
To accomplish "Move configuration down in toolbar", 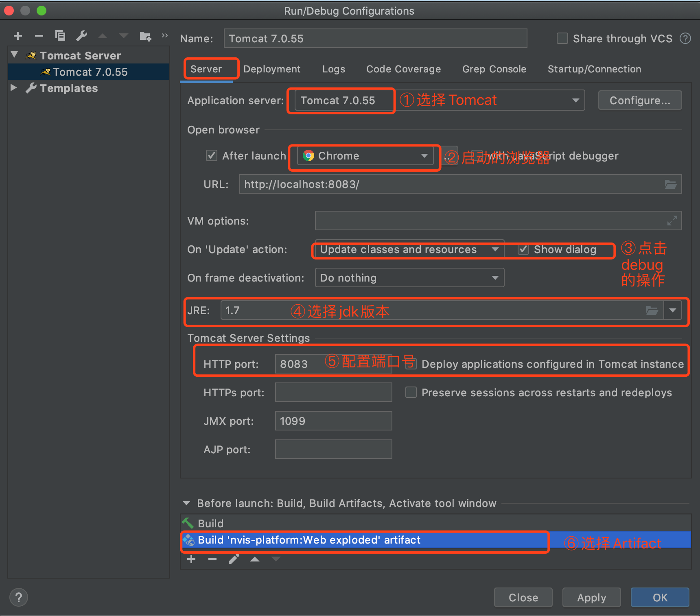I will click(124, 36).
